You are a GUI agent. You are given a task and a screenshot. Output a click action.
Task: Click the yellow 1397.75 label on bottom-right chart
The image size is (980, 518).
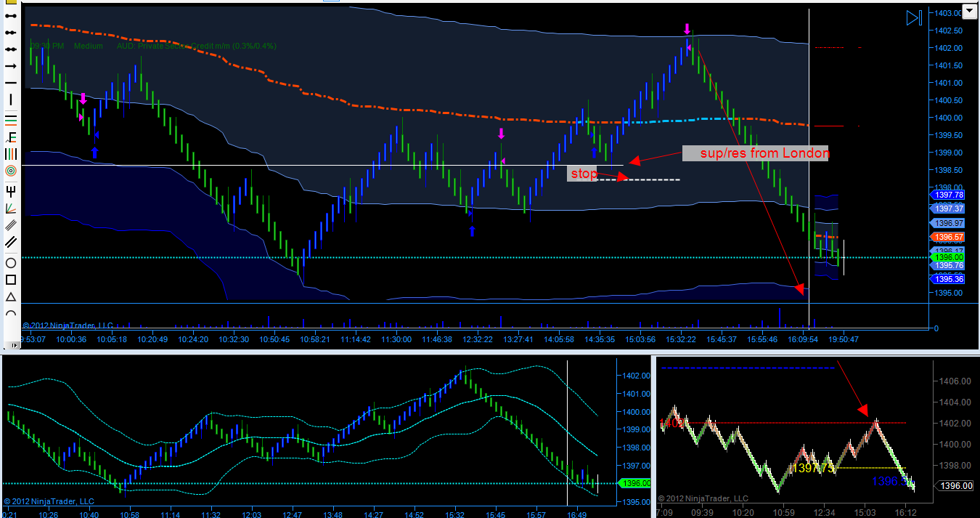[x=812, y=469]
